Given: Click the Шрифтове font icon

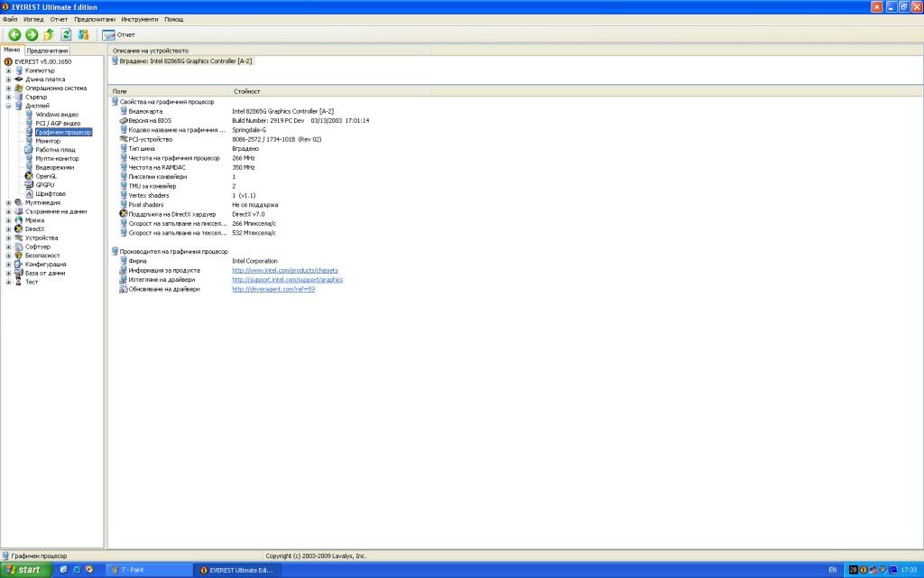Looking at the screenshot, I should point(29,194).
